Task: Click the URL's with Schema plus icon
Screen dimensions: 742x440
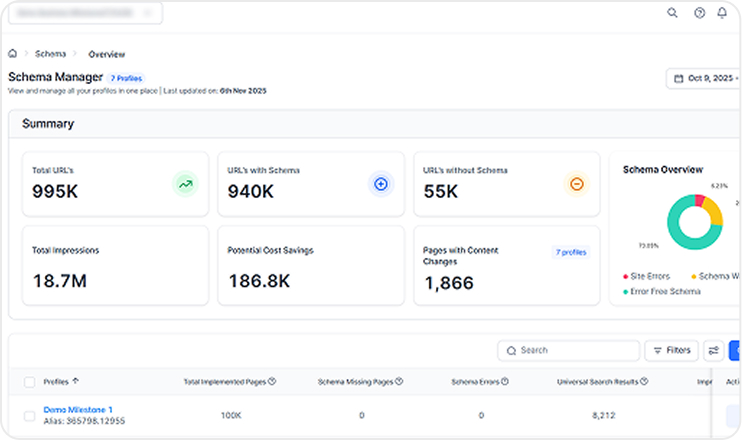Action: coord(380,184)
